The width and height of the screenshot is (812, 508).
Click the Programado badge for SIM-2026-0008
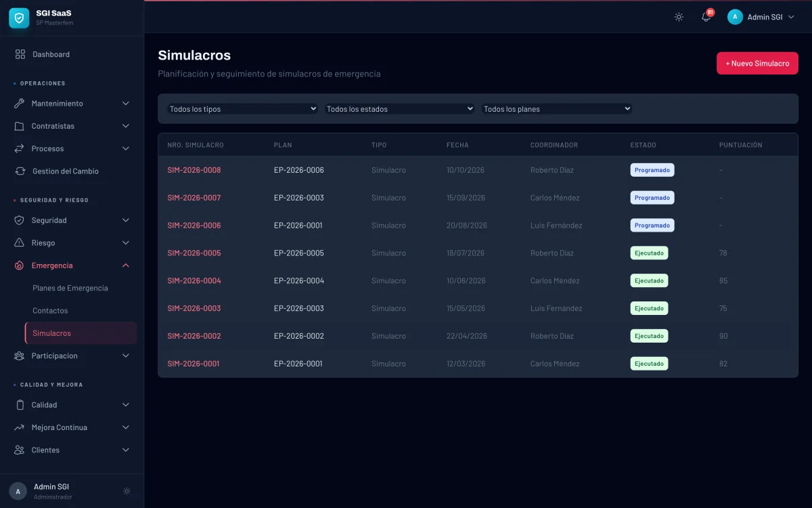pyautogui.click(x=652, y=170)
